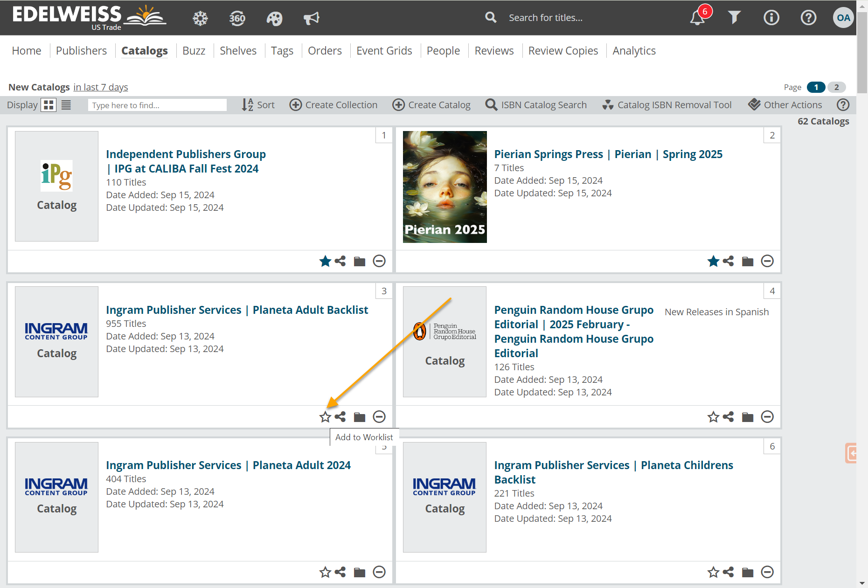Switch to grid display view
The height and width of the screenshot is (588, 868).
point(49,105)
